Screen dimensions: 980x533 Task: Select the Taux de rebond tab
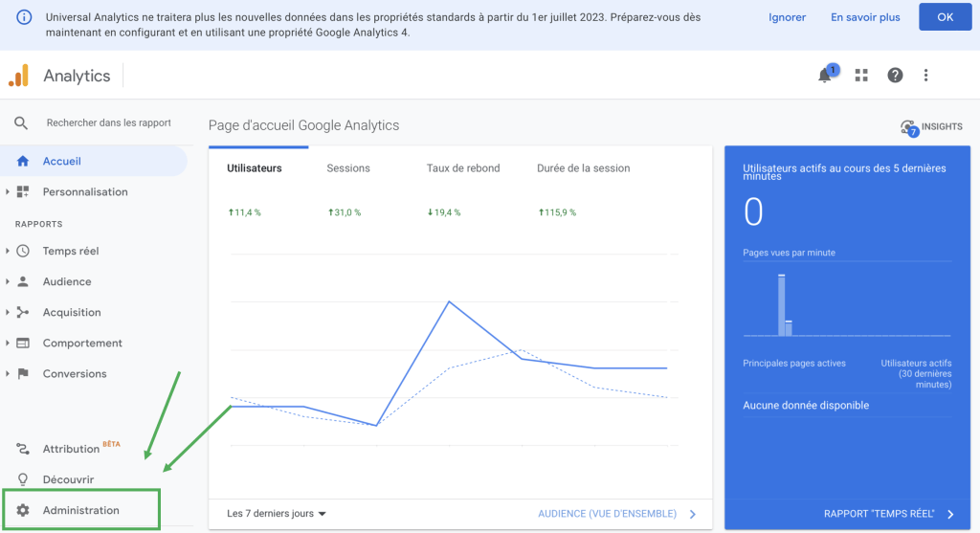click(463, 168)
